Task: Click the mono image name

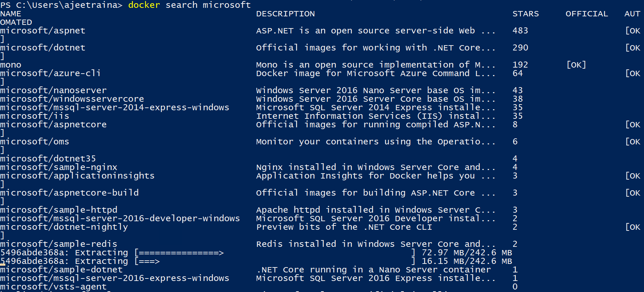Action: (x=11, y=65)
